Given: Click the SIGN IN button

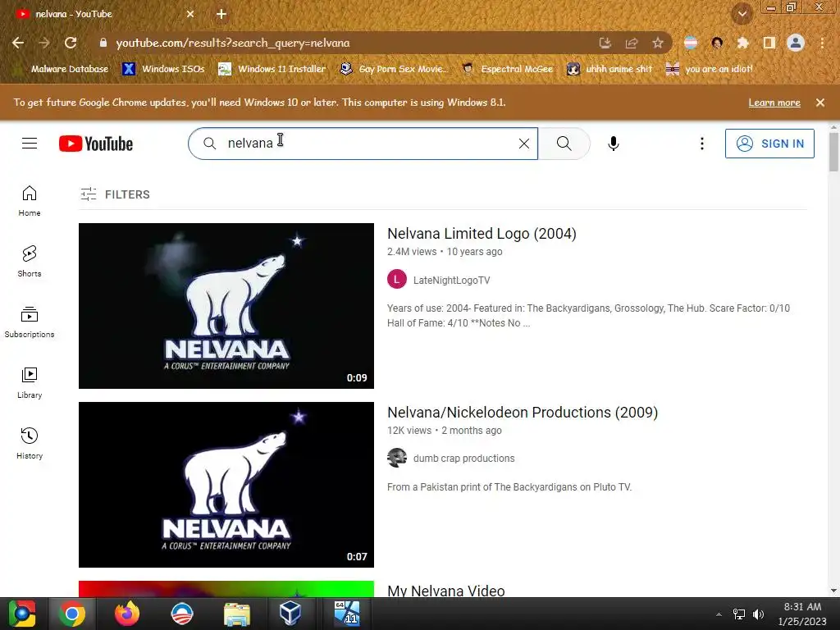Looking at the screenshot, I should 769,144.
